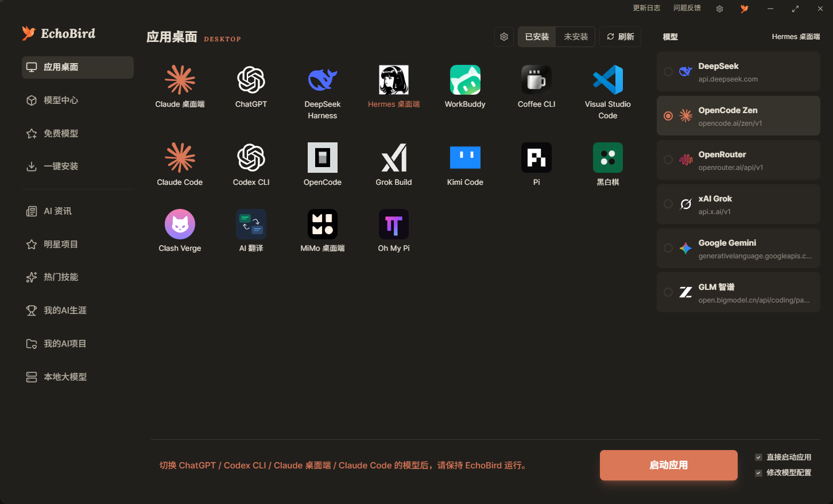Open 明星项目 in sidebar

[78, 245]
